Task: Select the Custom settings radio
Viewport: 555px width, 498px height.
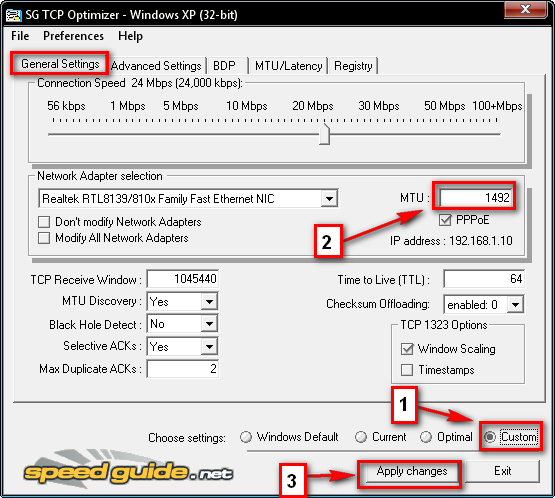Action: [x=490, y=437]
